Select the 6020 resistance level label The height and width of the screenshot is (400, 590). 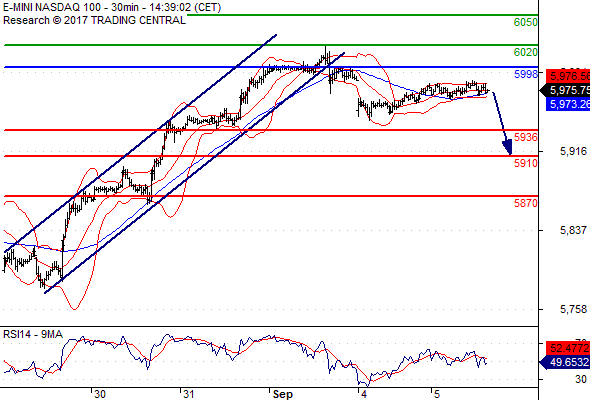(x=525, y=52)
